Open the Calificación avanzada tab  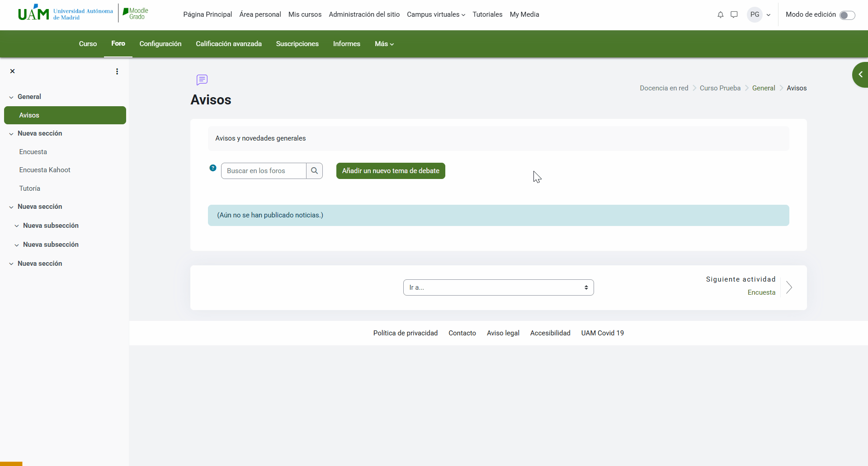229,44
